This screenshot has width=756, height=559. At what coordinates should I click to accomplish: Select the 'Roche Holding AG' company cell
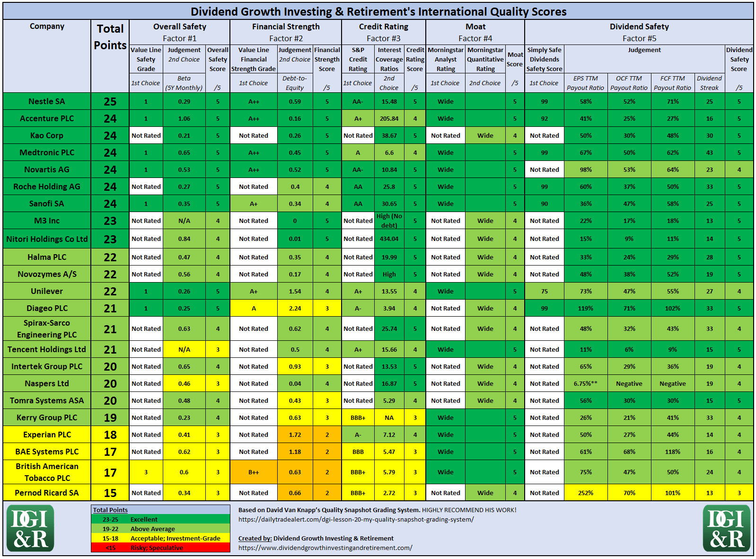[x=47, y=186]
